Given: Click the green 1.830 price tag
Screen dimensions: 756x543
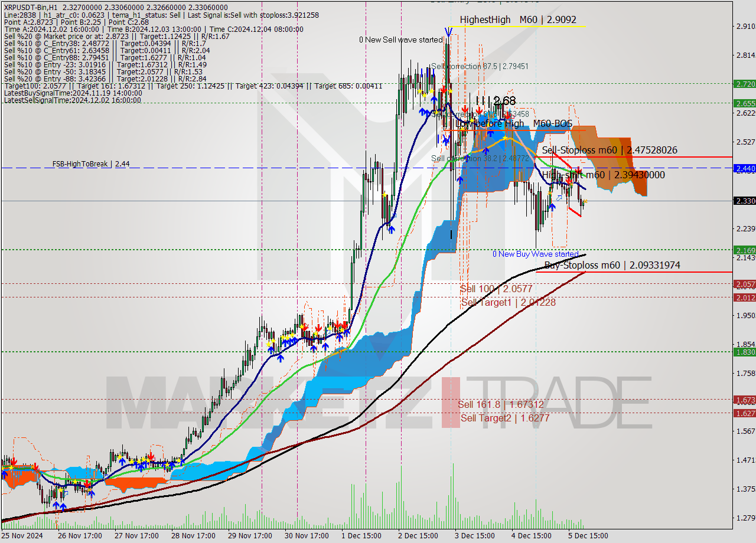Looking at the screenshot, I should 744,352.
